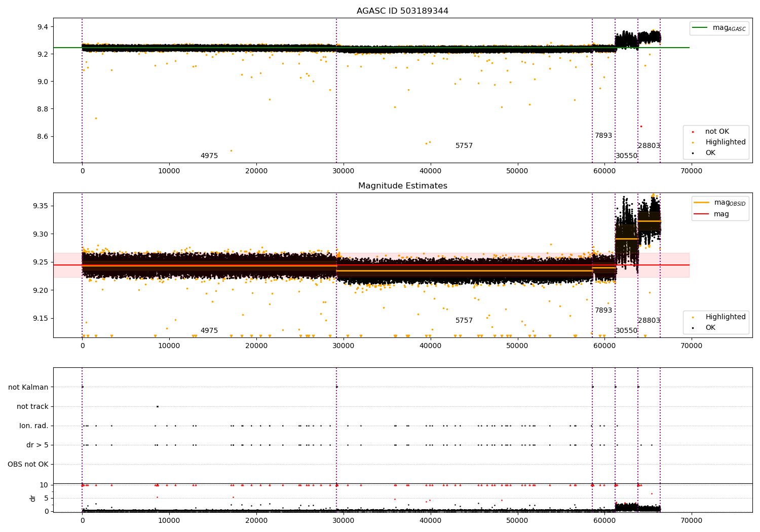This screenshot has width=760, height=532.
Task: Click the 'Ion. rad.' axis label
Action: [34, 426]
